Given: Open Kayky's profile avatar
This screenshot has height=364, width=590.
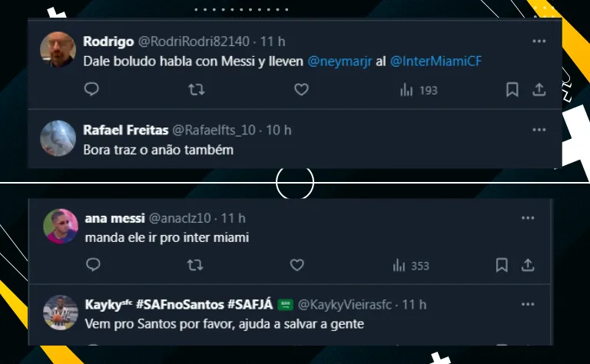Looking at the screenshot, I should [60, 313].
